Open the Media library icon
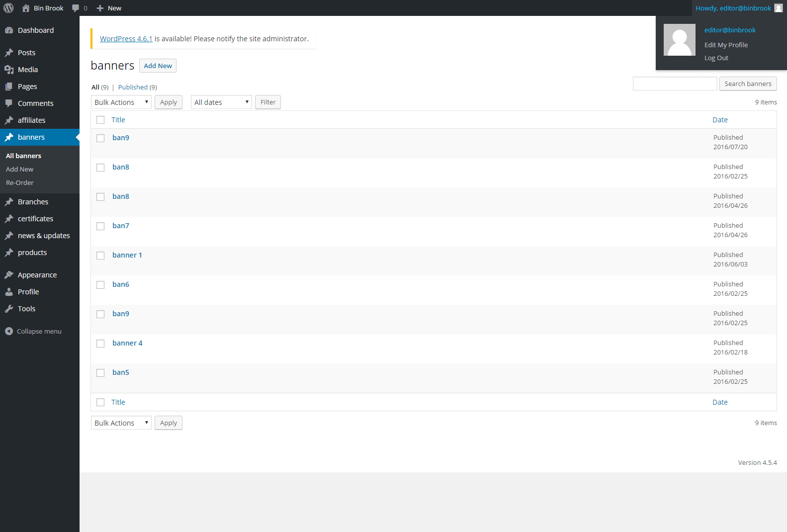 pos(9,70)
